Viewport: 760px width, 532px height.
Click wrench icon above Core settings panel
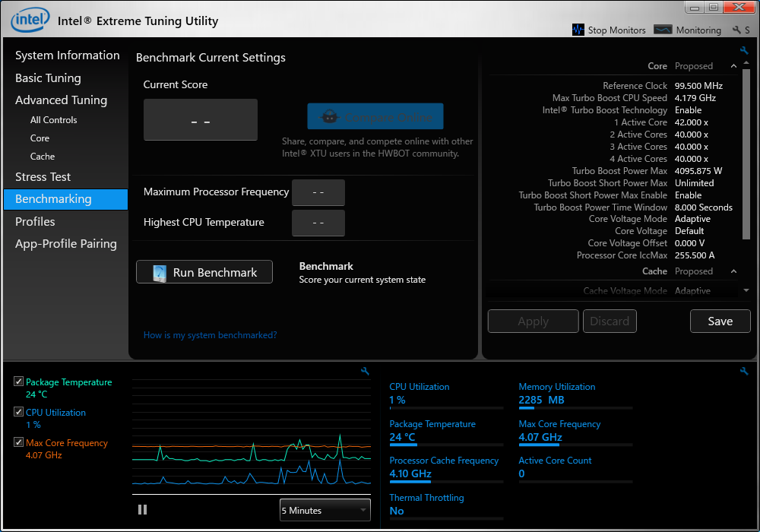coord(744,50)
